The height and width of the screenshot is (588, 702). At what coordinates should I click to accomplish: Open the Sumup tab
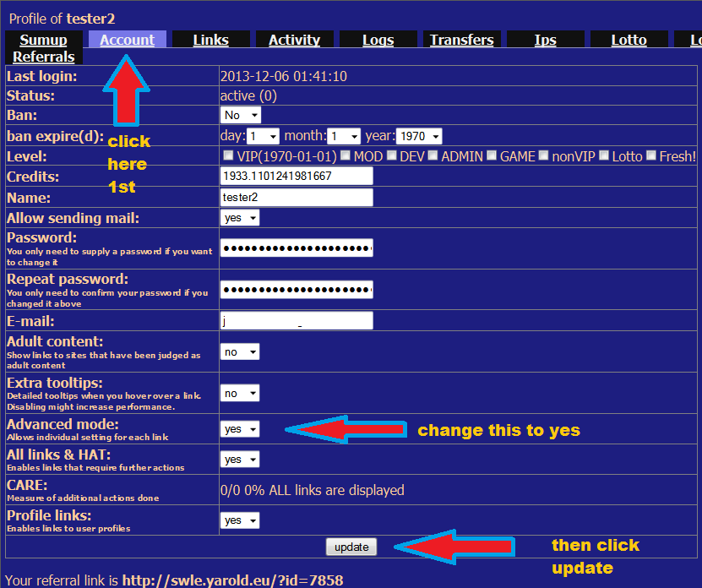[x=43, y=40]
